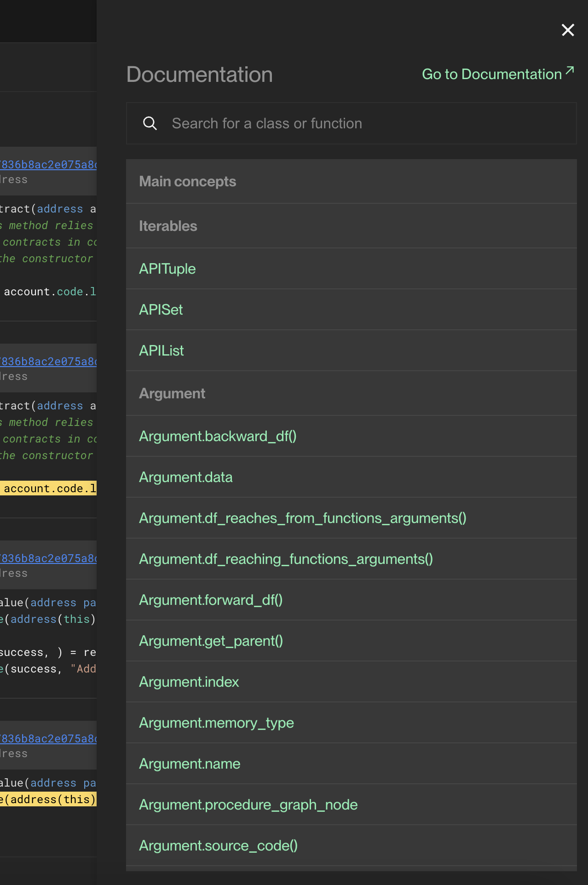Image resolution: width=588 pixels, height=885 pixels.
Task: Open the Main concepts section
Action: (188, 182)
